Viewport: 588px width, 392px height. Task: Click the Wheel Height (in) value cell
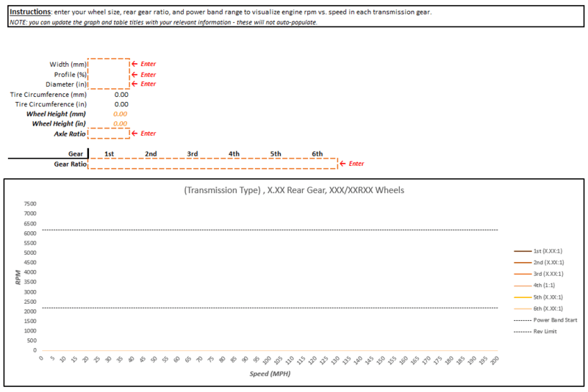(109, 123)
